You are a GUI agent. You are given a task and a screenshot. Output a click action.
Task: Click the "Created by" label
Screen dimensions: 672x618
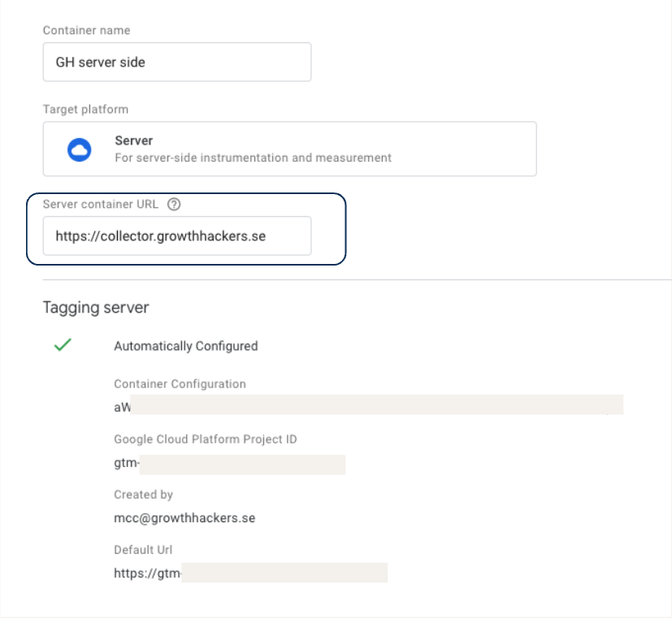tap(143, 495)
